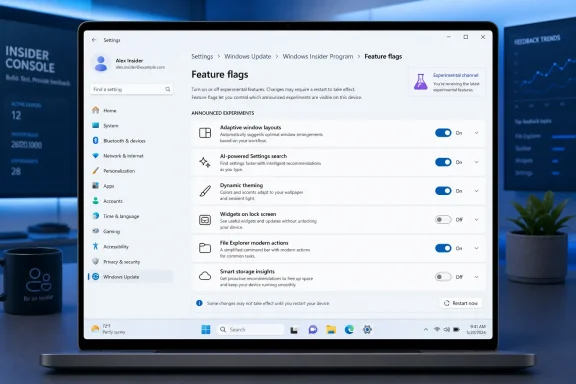Expand Adaptive window layouts details chevron
The height and width of the screenshot is (384, 576).
[x=476, y=133]
